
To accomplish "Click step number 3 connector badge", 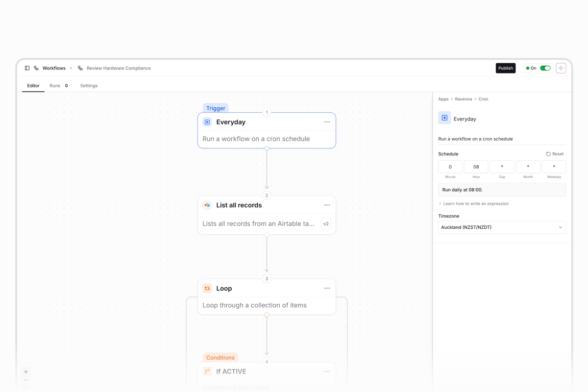I will [267, 279].
